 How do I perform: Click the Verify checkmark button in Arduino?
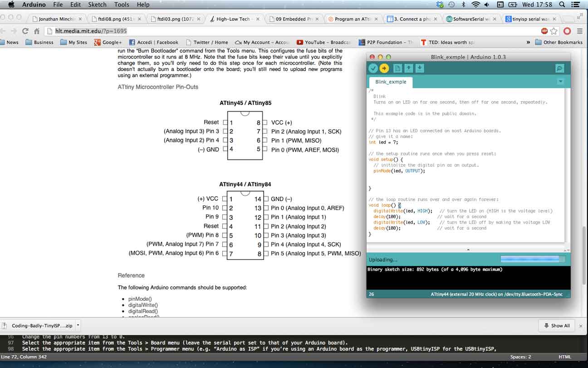point(373,68)
